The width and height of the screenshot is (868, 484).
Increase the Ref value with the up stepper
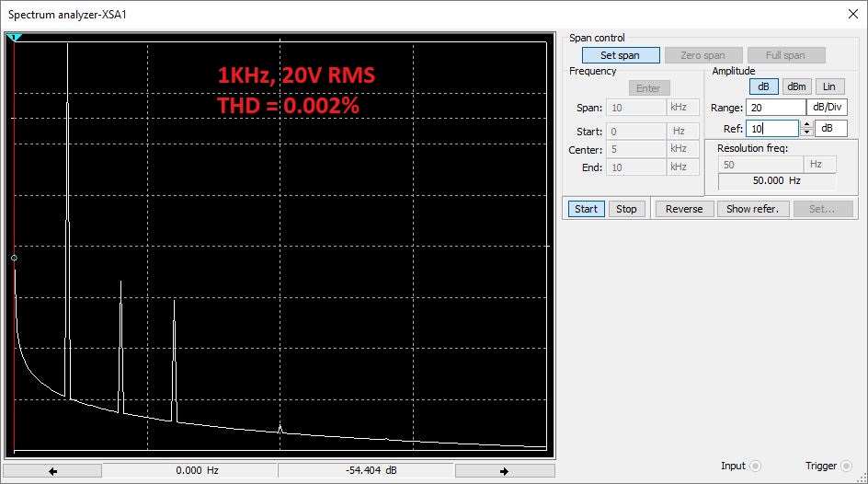click(807, 124)
